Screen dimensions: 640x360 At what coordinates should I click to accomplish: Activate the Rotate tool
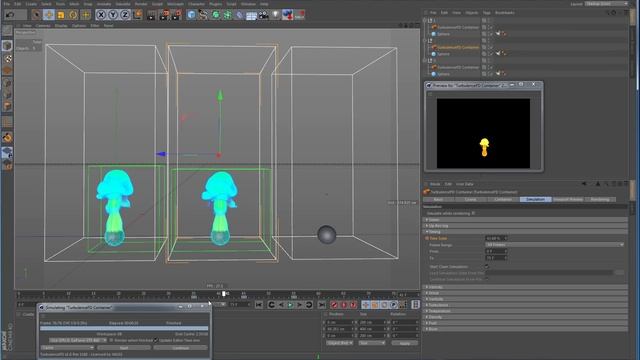tap(73, 15)
